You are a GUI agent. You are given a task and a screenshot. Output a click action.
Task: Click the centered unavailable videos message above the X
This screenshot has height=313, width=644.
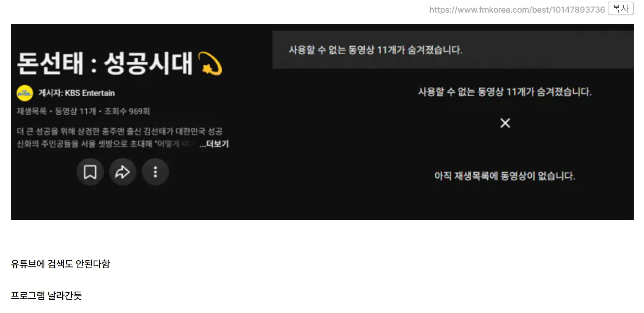pos(505,92)
